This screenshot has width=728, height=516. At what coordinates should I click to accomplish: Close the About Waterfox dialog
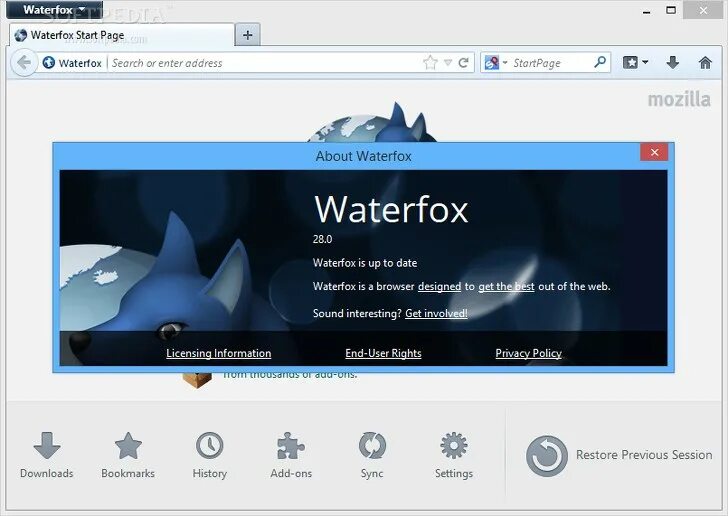coord(654,152)
